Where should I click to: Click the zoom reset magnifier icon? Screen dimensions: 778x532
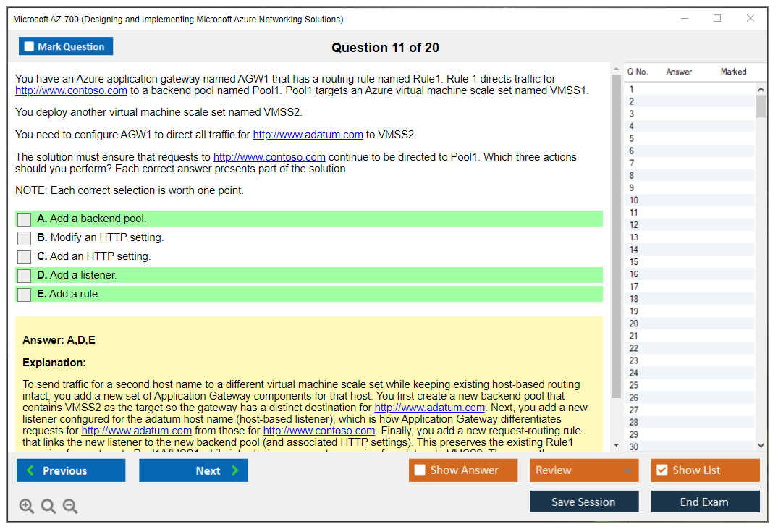pyautogui.click(x=48, y=507)
